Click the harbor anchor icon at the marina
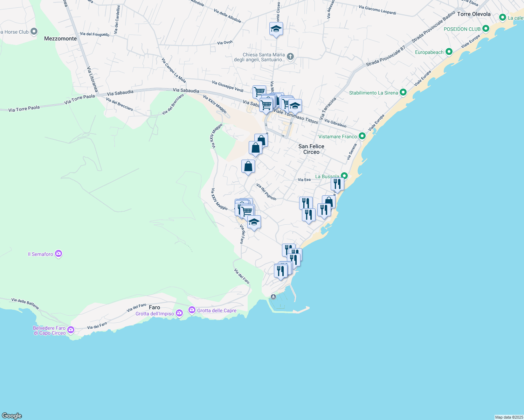This screenshot has width=524, height=420. pyautogui.click(x=273, y=297)
